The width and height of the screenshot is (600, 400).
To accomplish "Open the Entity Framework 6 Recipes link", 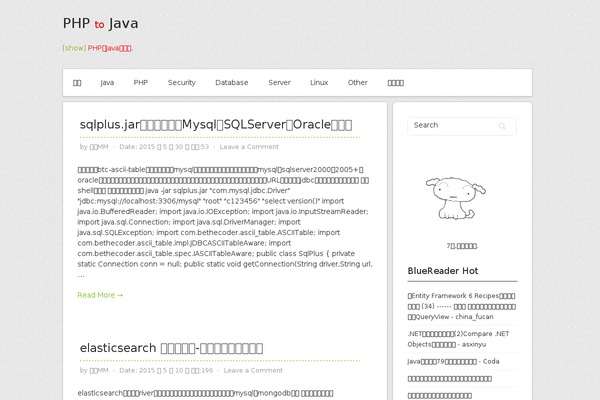I will [x=461, y=306].
